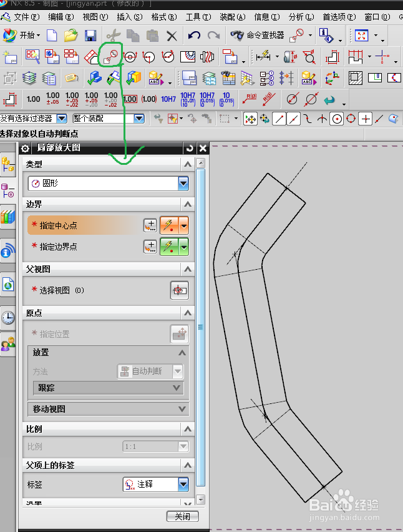Image resolution: width=403 pixels, height=532 pixels.
Task: Toggle the snap Quadrant Point option
Action: click(351, 119)
